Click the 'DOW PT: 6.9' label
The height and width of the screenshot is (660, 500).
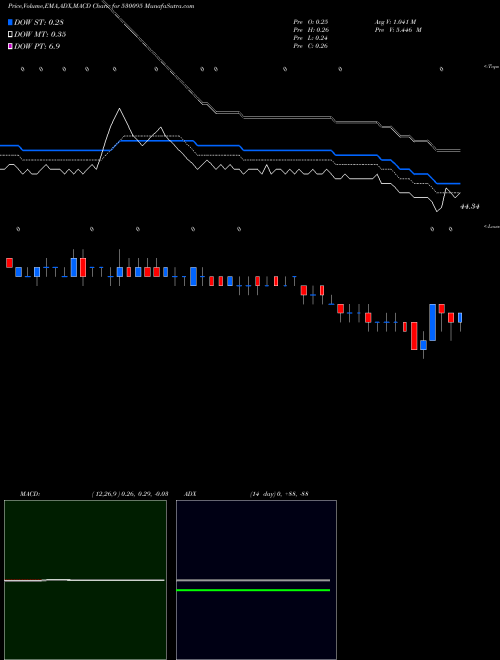(37, 46)
